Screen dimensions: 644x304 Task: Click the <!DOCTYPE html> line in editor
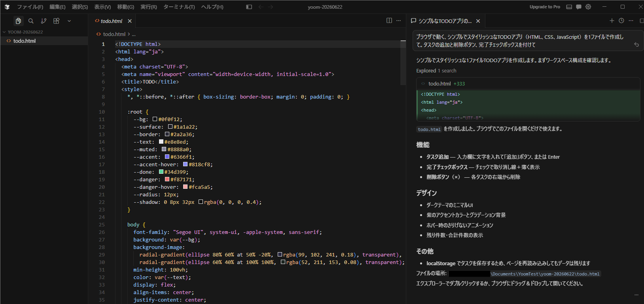[x=138, y=44]
